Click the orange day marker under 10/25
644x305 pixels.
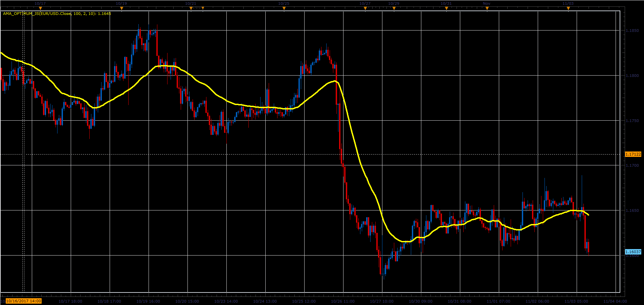point(284,8)
